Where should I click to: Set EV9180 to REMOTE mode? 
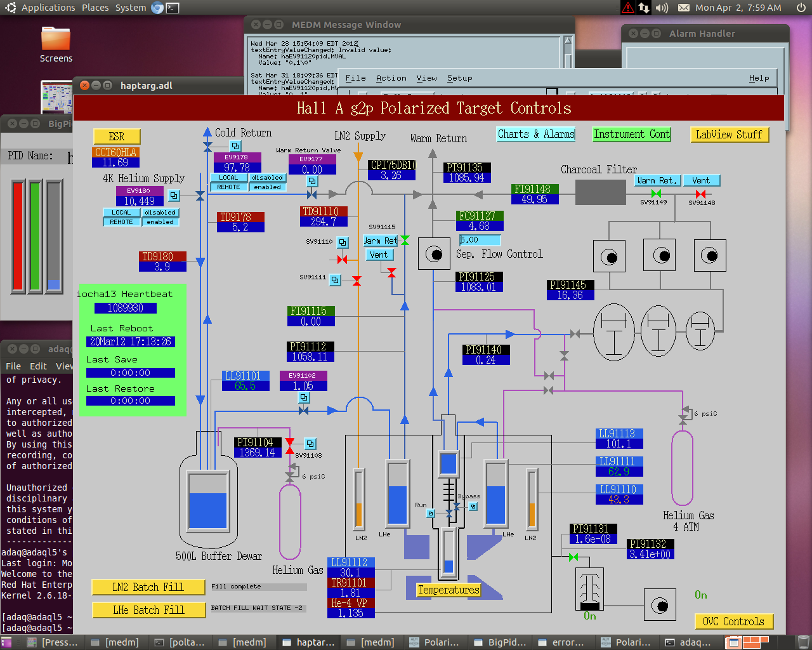[121, 222]
